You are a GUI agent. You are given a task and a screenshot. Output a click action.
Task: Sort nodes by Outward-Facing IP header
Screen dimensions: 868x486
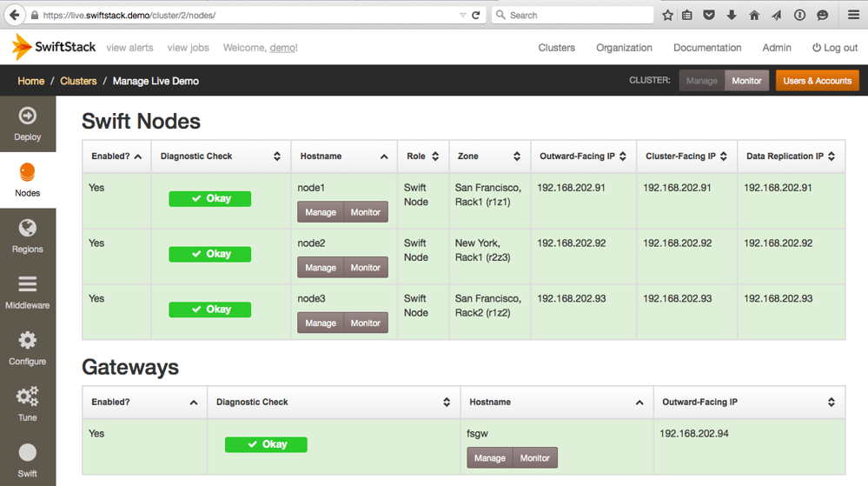tap(584, 156)
